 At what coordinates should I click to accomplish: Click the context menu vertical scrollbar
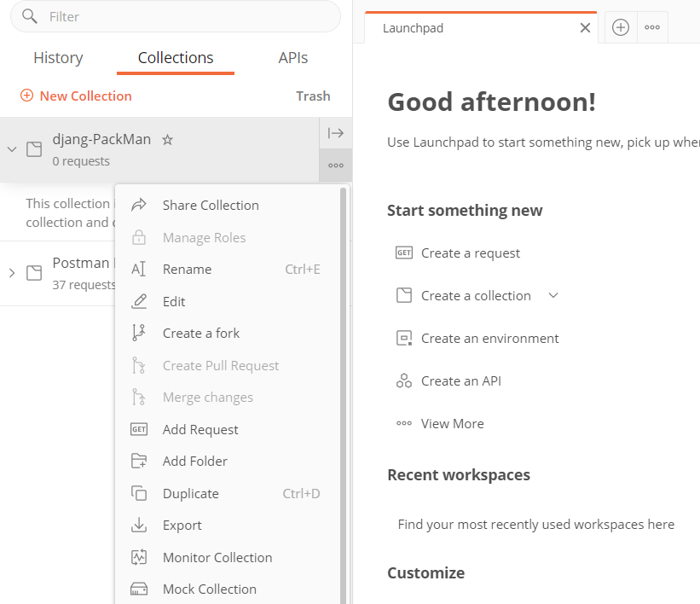[x=344, y=395]
